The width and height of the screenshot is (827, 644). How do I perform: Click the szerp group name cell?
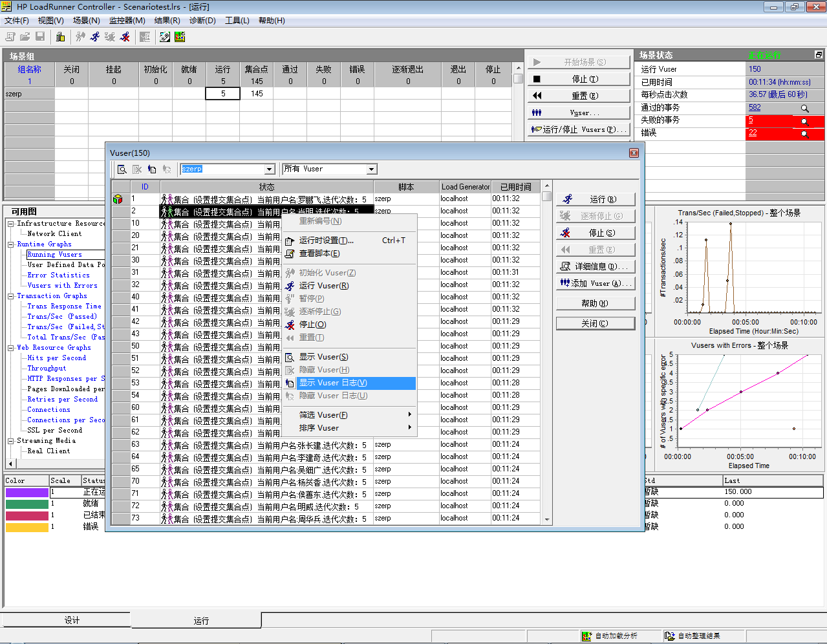coord(29,94)
